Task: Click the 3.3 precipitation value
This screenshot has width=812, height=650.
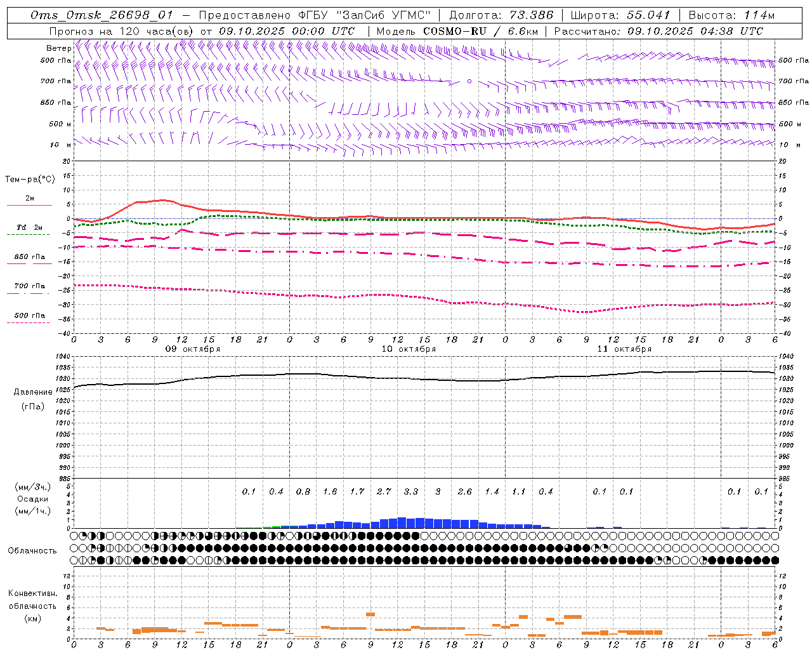Action: coord(411,491)
